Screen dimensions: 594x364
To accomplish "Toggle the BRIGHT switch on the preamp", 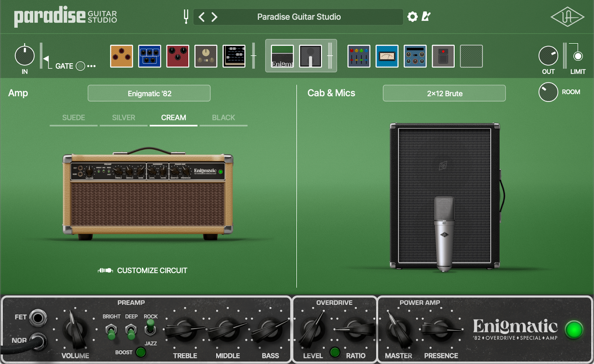I will tap(111, 330).
